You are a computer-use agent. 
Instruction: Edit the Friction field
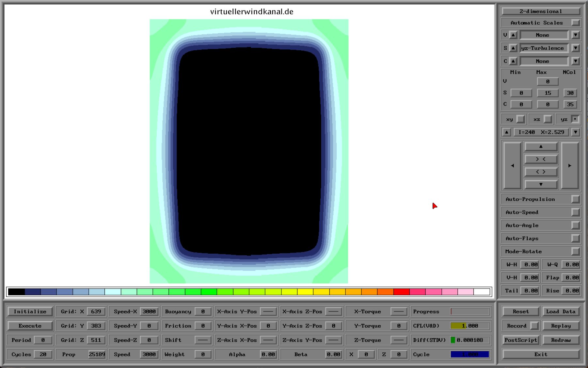[x=203, y=326]
